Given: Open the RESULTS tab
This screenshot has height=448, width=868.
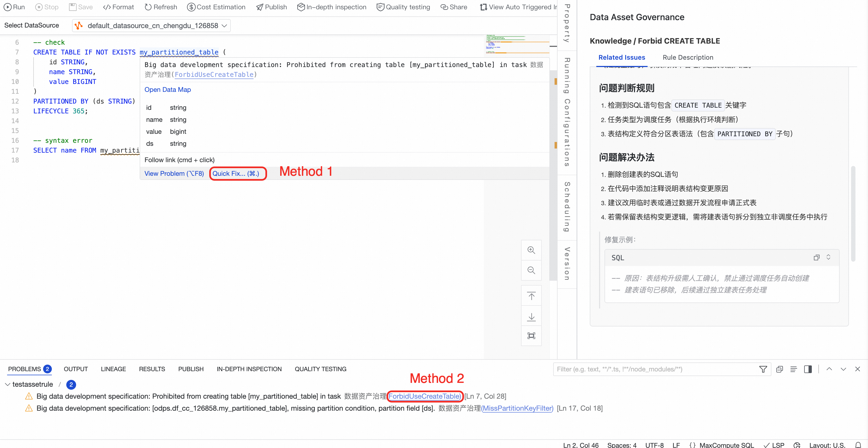Looking at the screenshot, I should pos(152,369).
